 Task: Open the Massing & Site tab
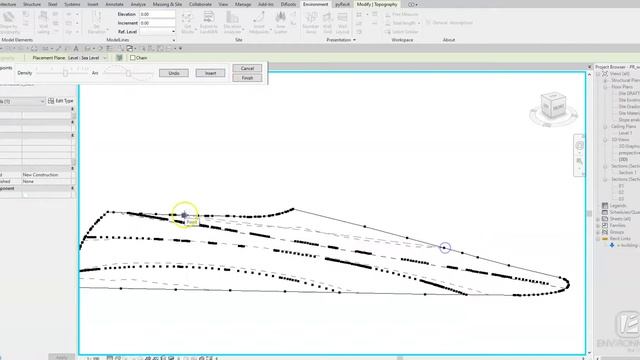pyautogui.click(x=167, y=4)
